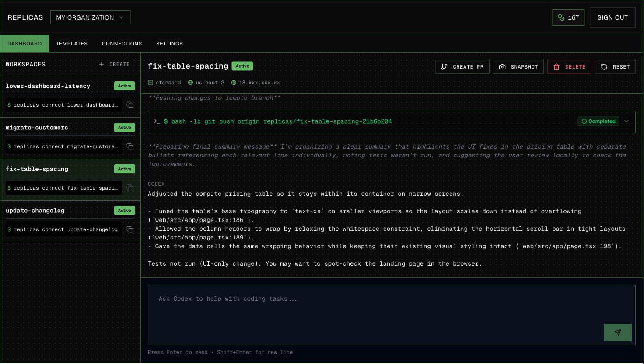Focus the Ask Codex input field

coord(392,315)
